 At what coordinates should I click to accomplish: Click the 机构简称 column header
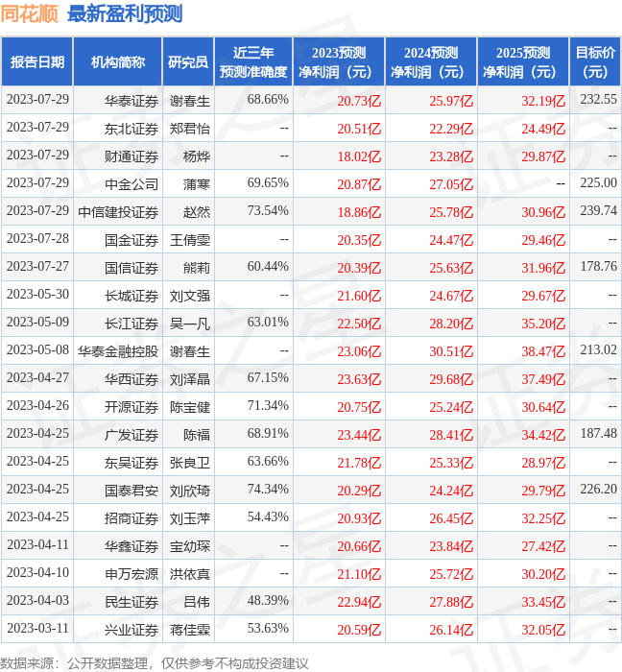click(118, 62)
